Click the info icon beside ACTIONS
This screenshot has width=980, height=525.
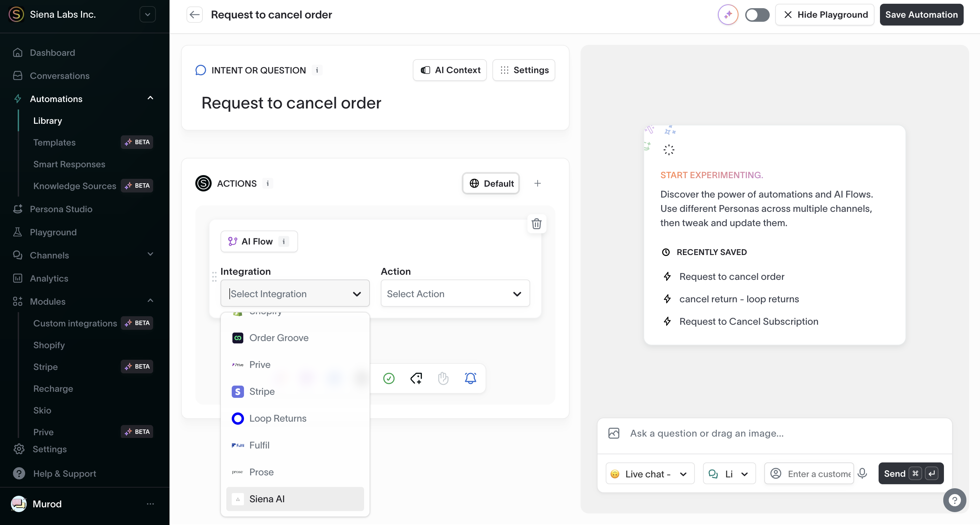[x=267, y=184]
